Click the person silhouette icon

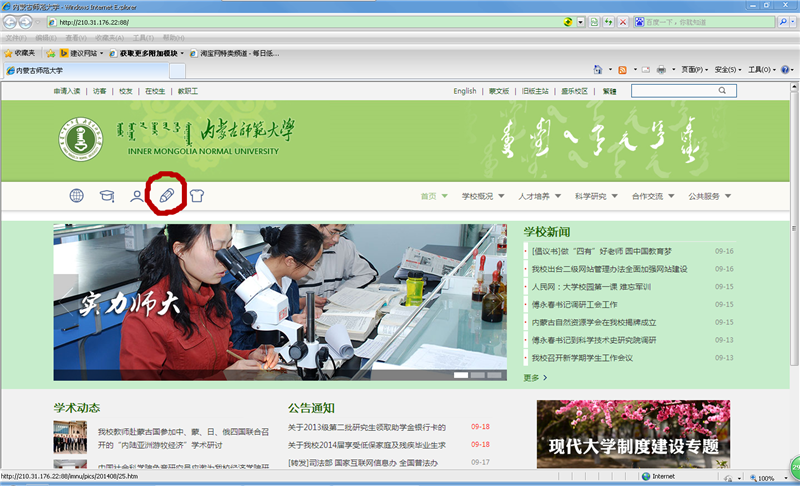[136, 196]
